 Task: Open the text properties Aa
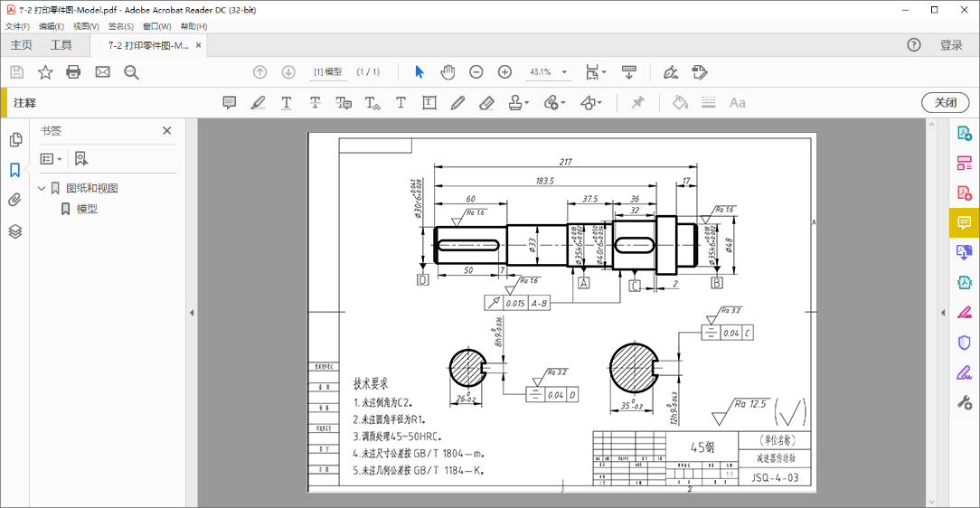click(x=738, y=103)
